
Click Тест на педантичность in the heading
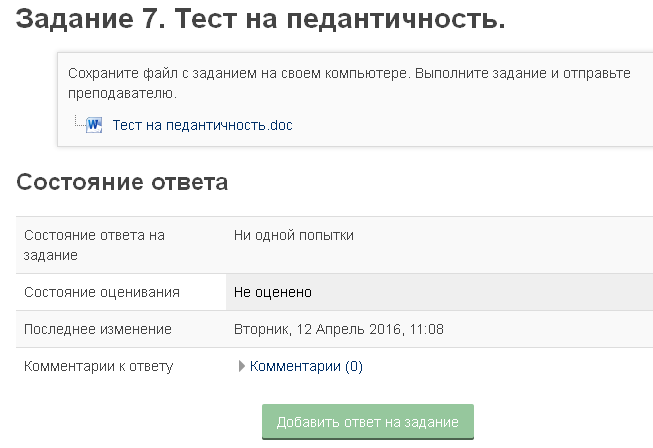tap(339, 19)
